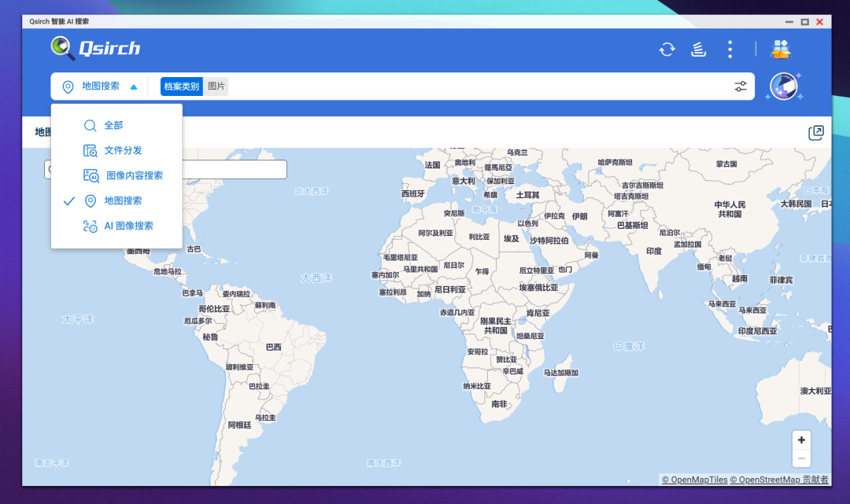
Task: Open the OpenStreetMap 贡献者 link
Action: 779,480
